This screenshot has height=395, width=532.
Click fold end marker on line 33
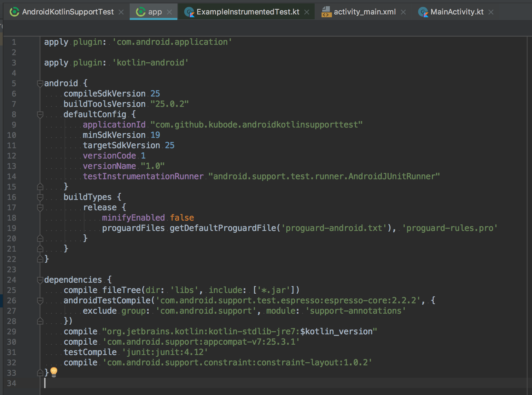click(x=40, y=373)
